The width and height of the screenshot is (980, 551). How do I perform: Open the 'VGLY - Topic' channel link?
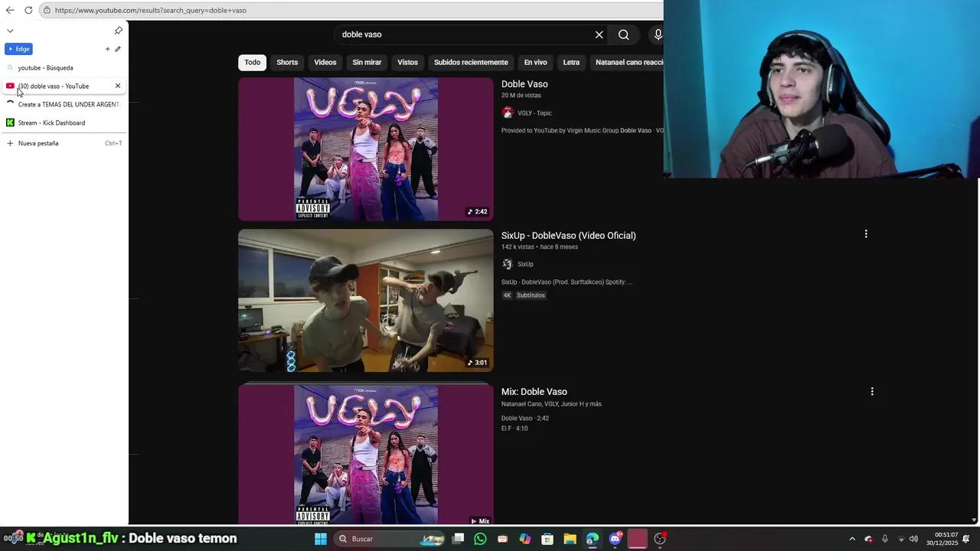tap(534, 113)
